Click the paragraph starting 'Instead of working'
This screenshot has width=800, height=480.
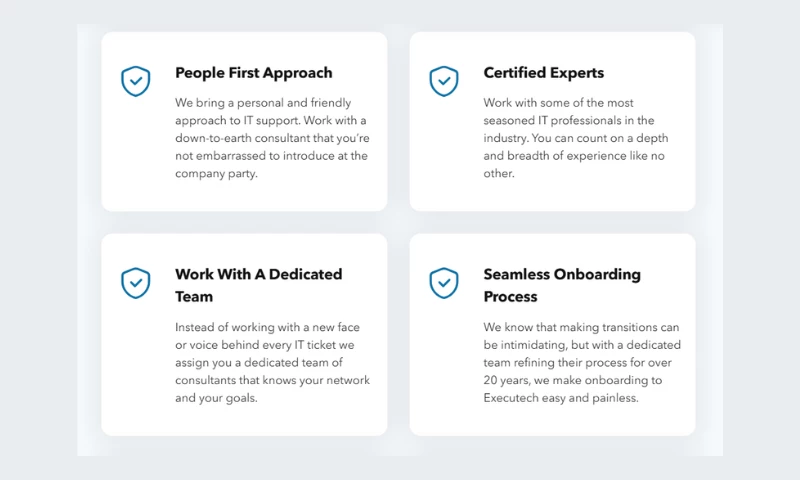coord(272,362)
